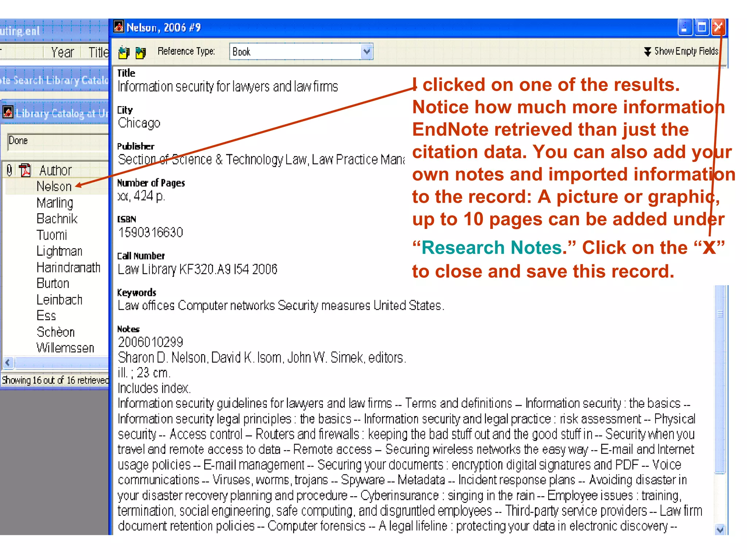Click the Notes value 2006010299
The image size is (747, 560).
click(150, 342)
